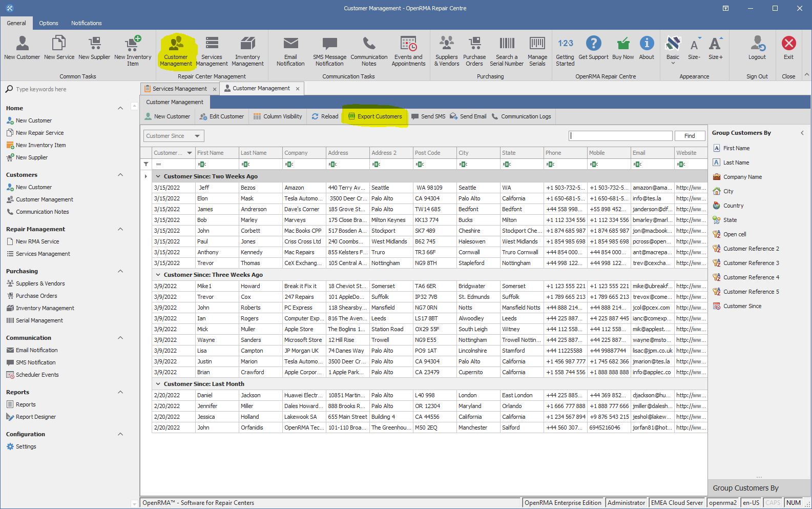Close the Services Management document tab

click(x=215, y=89)
